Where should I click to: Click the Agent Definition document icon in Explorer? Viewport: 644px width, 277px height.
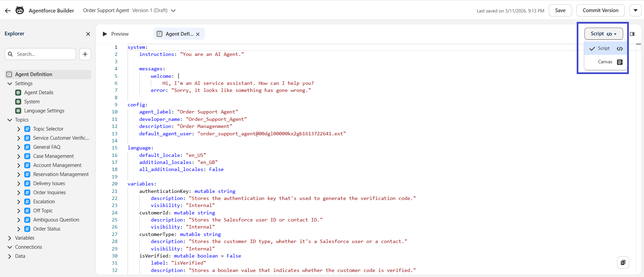click(x=9, y=74)
